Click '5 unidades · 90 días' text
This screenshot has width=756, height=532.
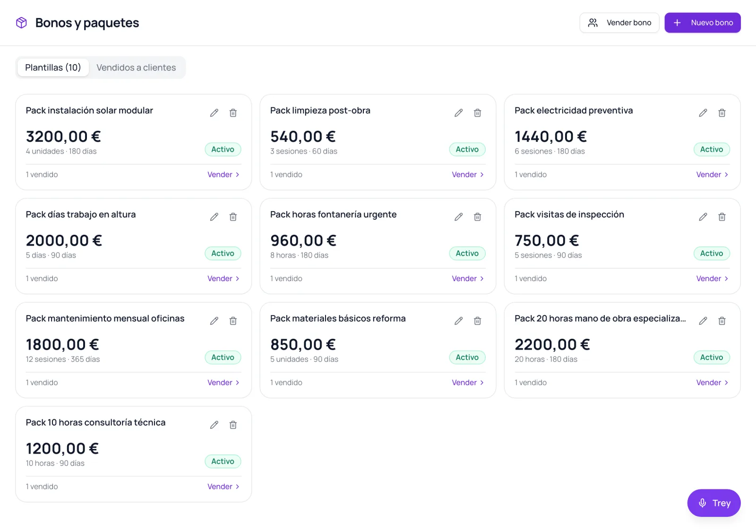tap(304, 359)
